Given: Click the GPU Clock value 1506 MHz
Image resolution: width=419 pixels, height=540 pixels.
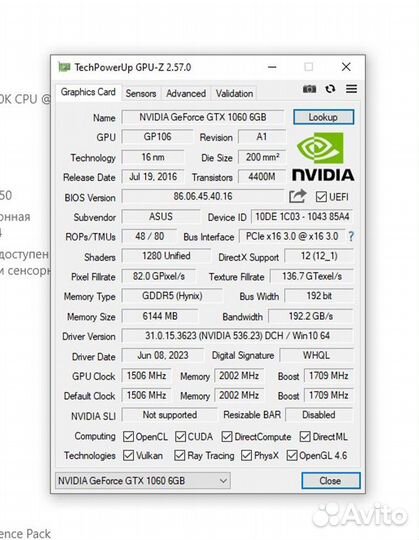Looking at the screenshot, I should (x=147, y=375).
